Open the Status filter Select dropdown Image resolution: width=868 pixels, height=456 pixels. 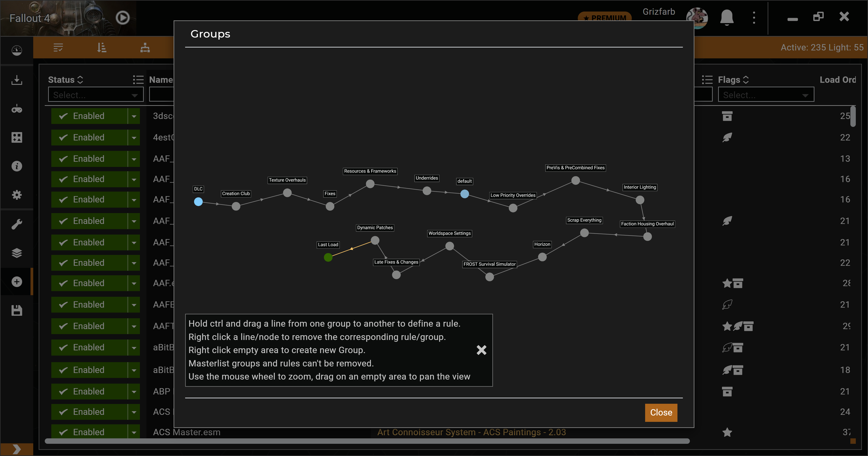pos(96,95)
